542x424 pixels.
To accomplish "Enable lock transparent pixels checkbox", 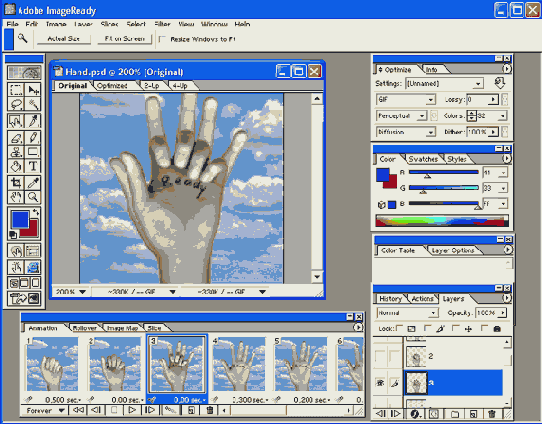I will (x=399, y=328).
